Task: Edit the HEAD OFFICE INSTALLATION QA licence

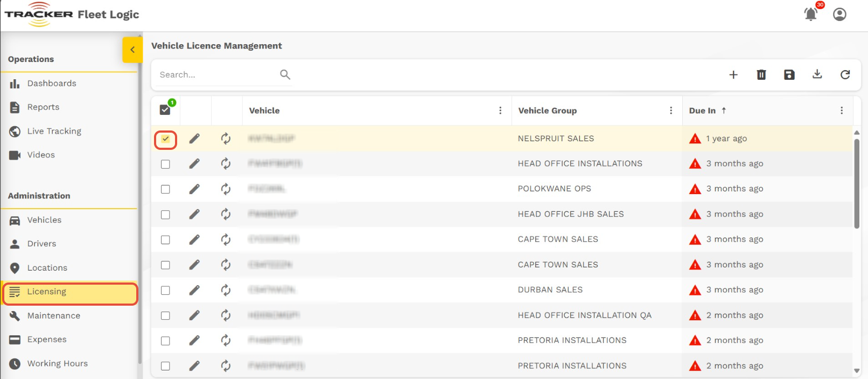Action: pos(194,315)
